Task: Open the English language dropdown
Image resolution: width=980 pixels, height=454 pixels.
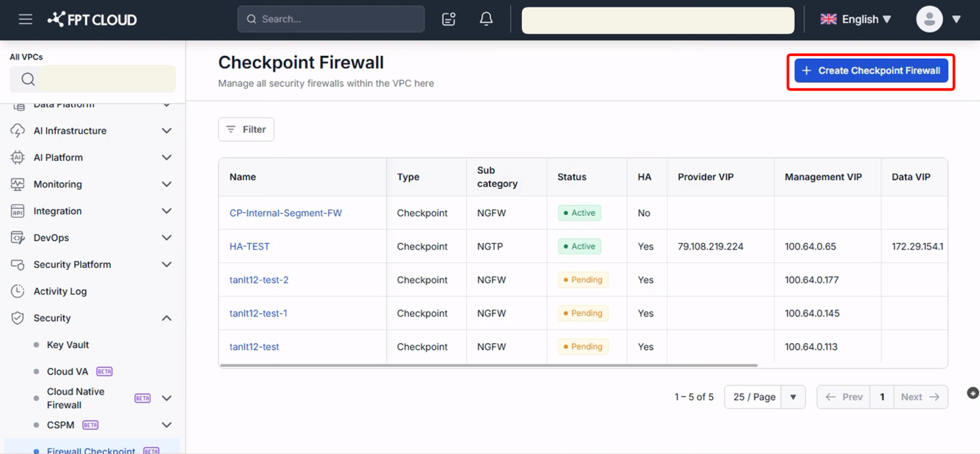Action: point(856,19)
